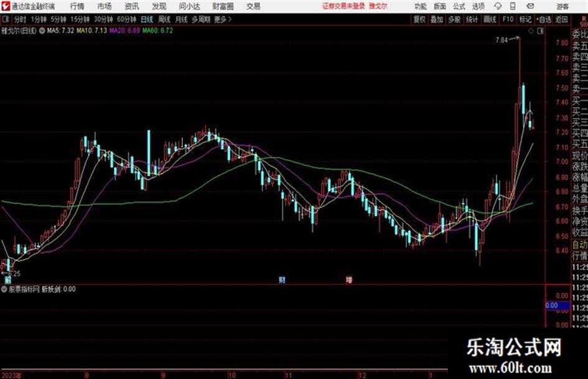Open the 资讯 menu

point(132,6)
